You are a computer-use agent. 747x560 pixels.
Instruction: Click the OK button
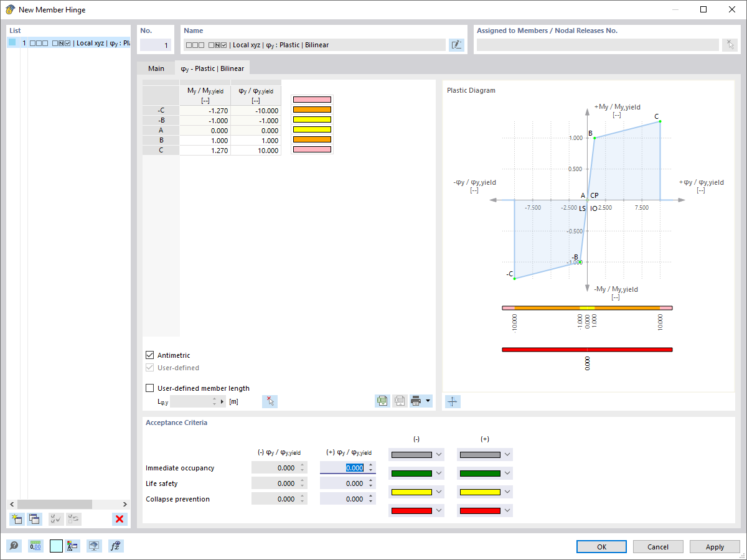point(601,547)
